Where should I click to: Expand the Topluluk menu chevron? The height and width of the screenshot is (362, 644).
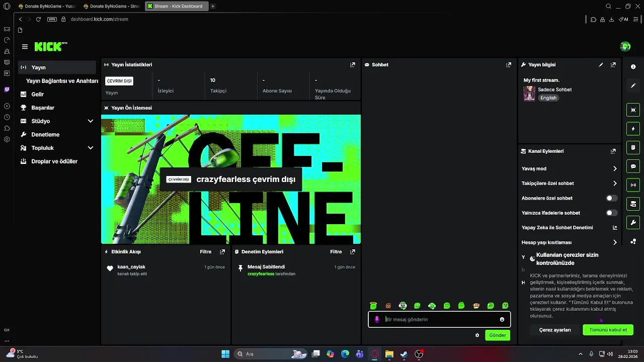(x=91, y=148)
